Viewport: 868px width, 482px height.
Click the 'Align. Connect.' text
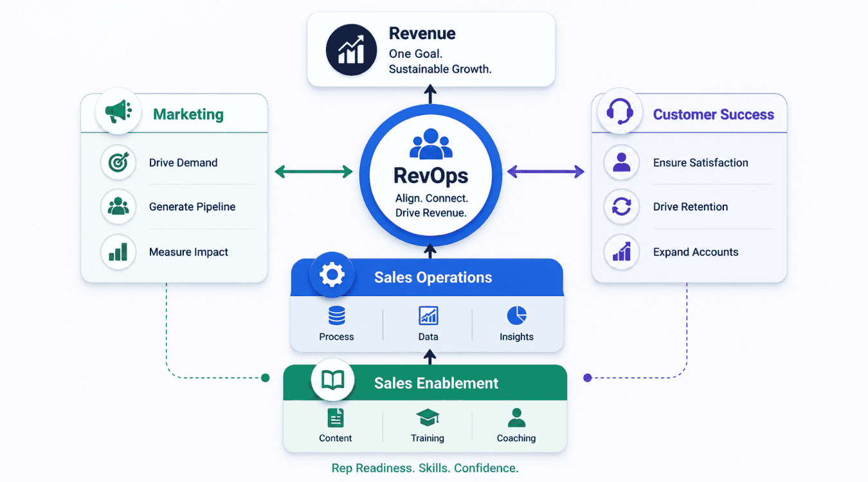pos(431,199)
